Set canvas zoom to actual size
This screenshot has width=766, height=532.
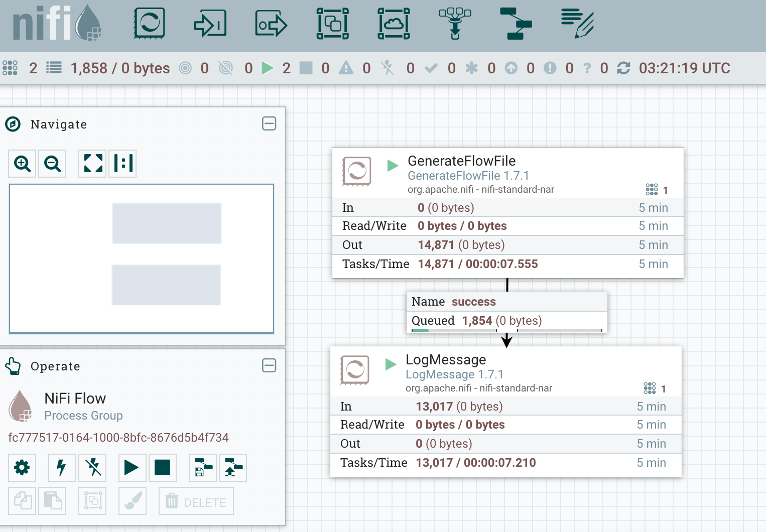pyautogui.click(x=123, y=164)
